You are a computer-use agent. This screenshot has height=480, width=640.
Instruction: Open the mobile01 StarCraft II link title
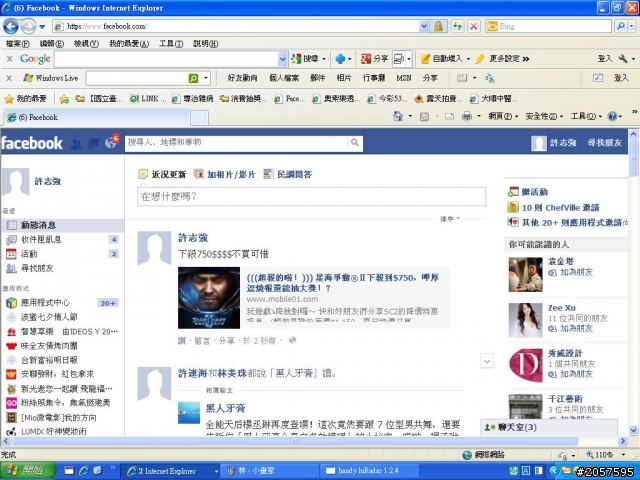343,283
